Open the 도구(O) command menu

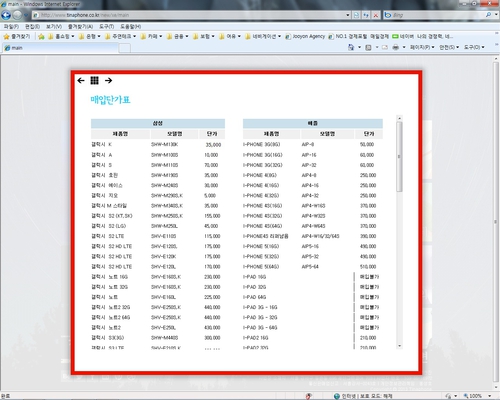coord(474,47)
